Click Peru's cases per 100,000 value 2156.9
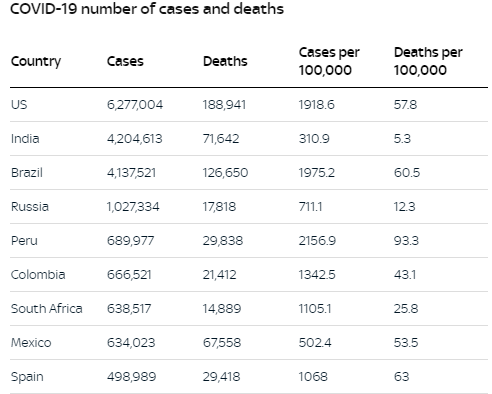This screenshot has width=492, height=394. pyautogui.click(x=317, y=241)
